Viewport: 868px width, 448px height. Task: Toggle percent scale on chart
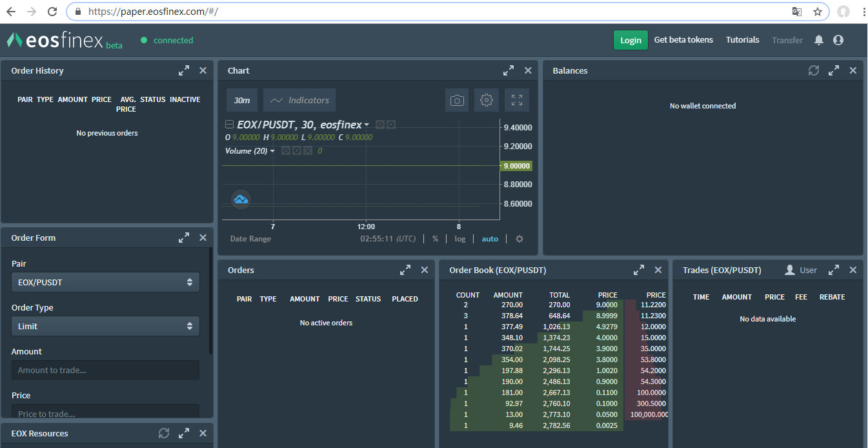point(435,239)
